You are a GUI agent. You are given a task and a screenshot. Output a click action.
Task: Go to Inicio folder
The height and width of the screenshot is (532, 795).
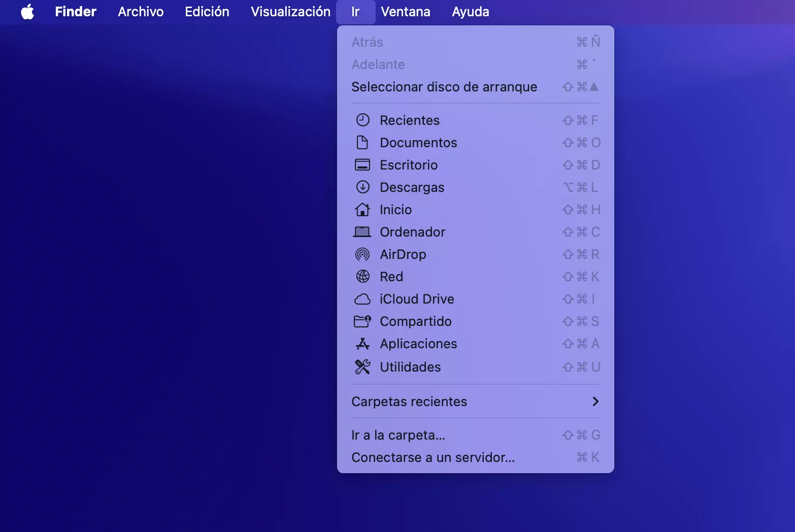pyautogui.click(x=476, y=210)
